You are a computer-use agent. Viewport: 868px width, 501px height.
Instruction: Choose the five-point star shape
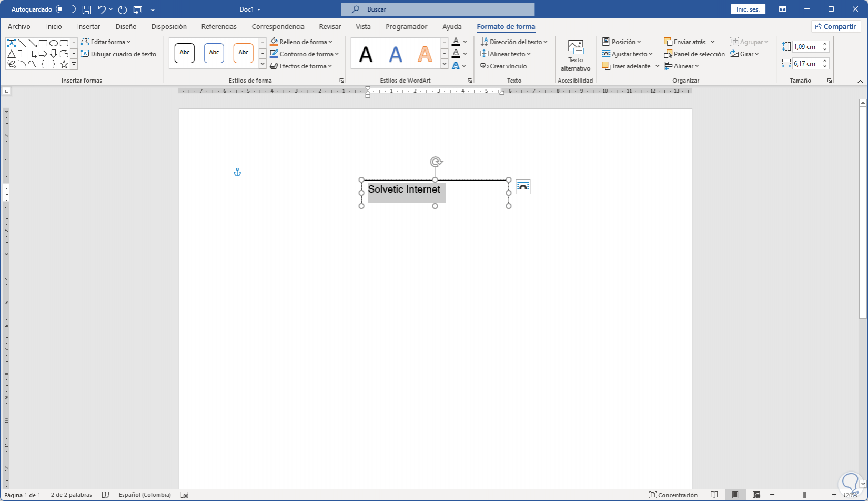[64, 64]
